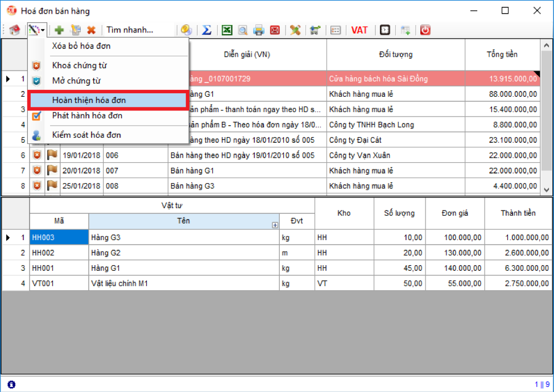Image resolution: width=554 pixels, height=392 pixels.
Task: Choose Hoàn thiện hóa đơn menu item
Action: click(108, 100)
